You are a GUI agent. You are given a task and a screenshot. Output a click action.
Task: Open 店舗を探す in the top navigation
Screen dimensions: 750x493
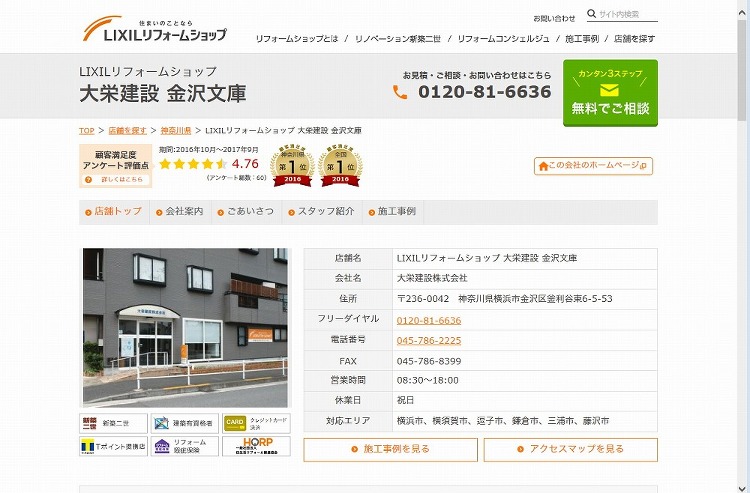click(634, 39)
